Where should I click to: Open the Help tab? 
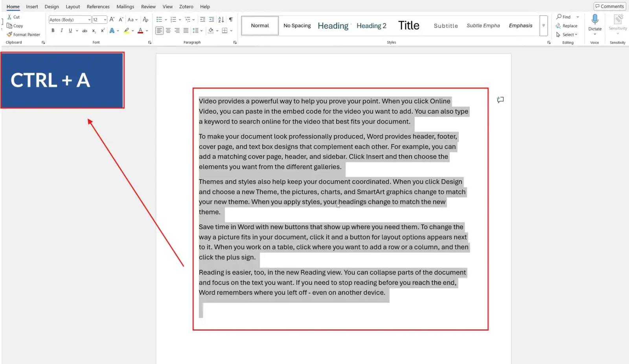205,7
